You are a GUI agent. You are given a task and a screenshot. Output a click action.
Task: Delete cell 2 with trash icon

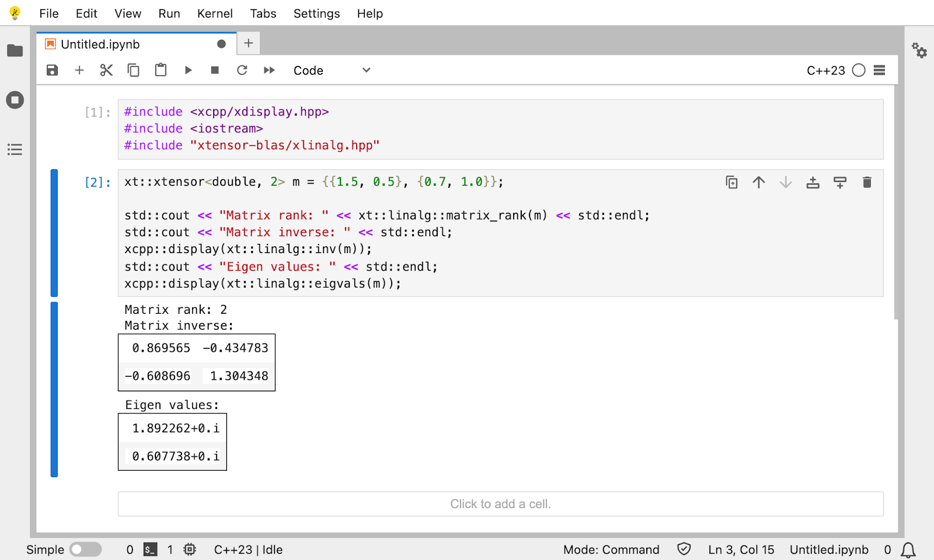point(867,183)
